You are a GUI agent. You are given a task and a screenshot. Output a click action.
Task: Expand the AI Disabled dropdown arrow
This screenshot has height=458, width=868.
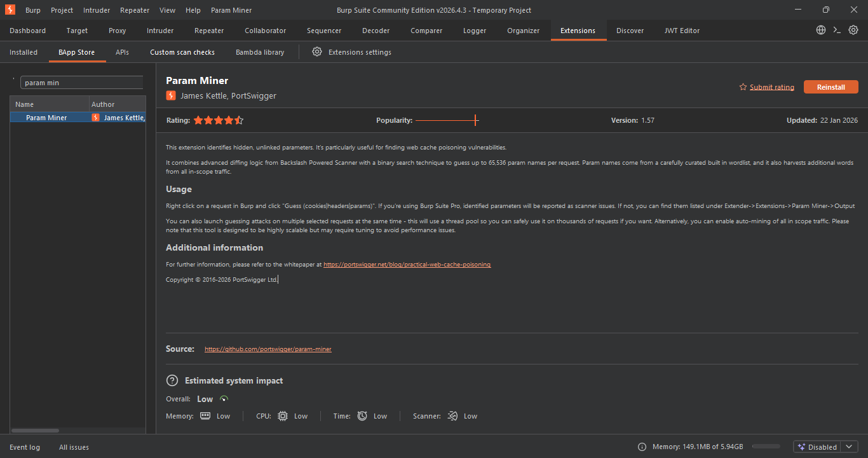coord(849,447)
